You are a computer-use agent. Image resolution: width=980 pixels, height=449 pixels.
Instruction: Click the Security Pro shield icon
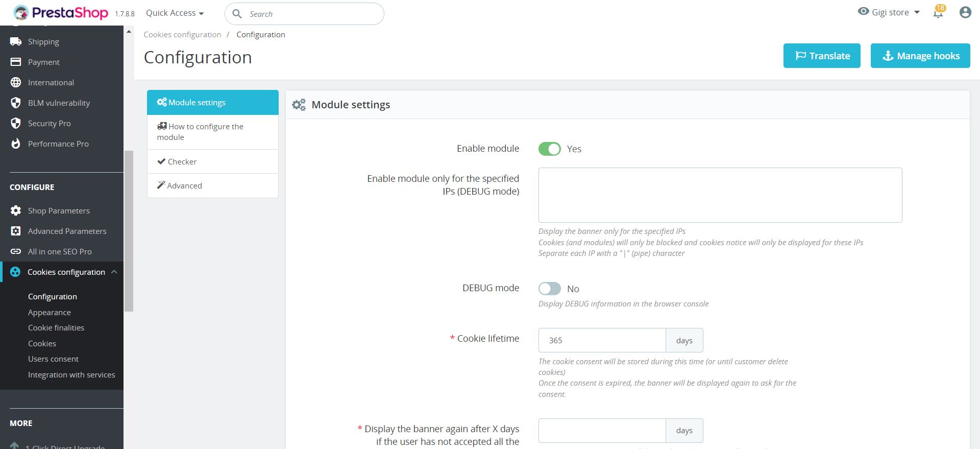click(x=16, y=123)
